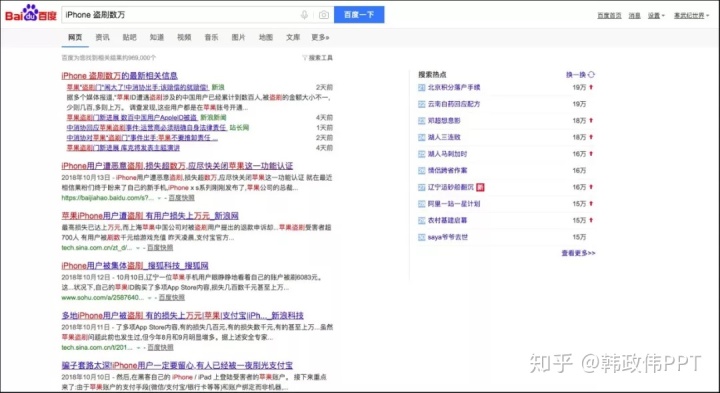Click the Baidu logo
Viewport: 720px width, 393px height.
tap(31, 14)
